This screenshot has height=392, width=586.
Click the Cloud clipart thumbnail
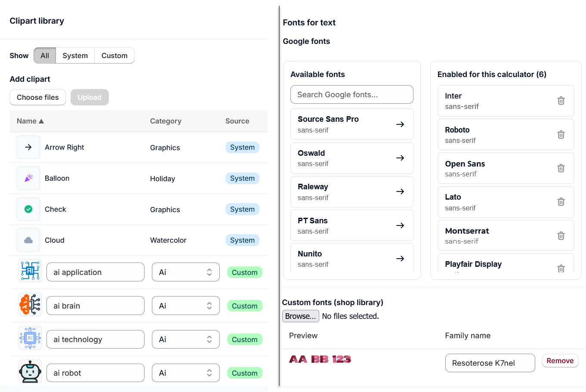[x=28, y=240]
